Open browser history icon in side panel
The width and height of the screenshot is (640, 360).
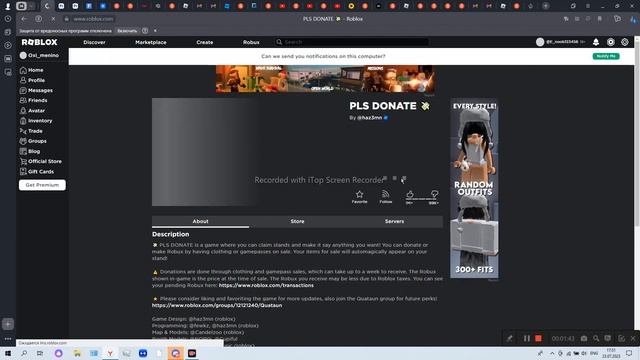(8, 19)
